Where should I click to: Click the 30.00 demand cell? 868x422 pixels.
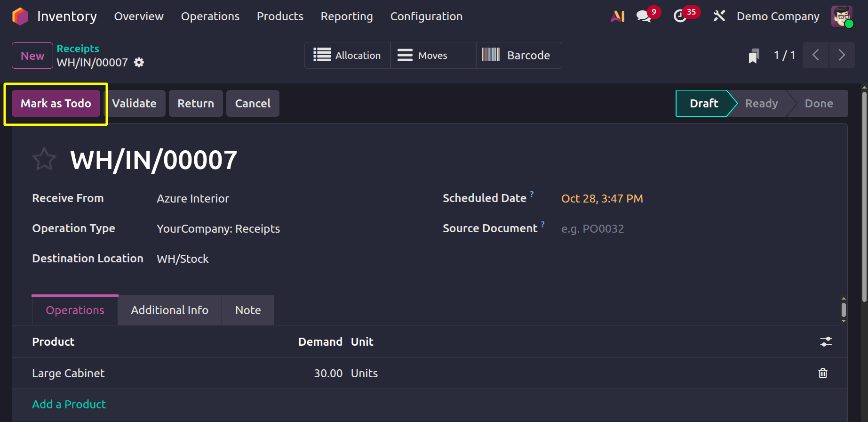(x=328, y=373)
